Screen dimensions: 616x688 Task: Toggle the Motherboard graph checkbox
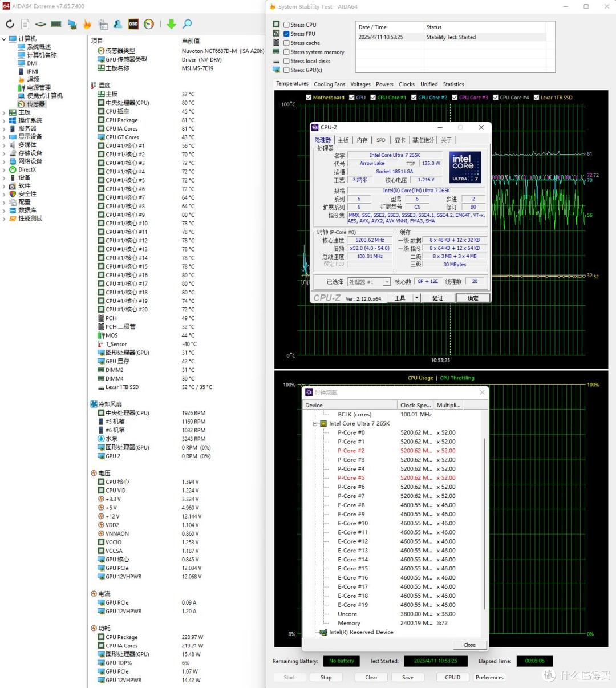pyautogui.click(x=309, y=98)
